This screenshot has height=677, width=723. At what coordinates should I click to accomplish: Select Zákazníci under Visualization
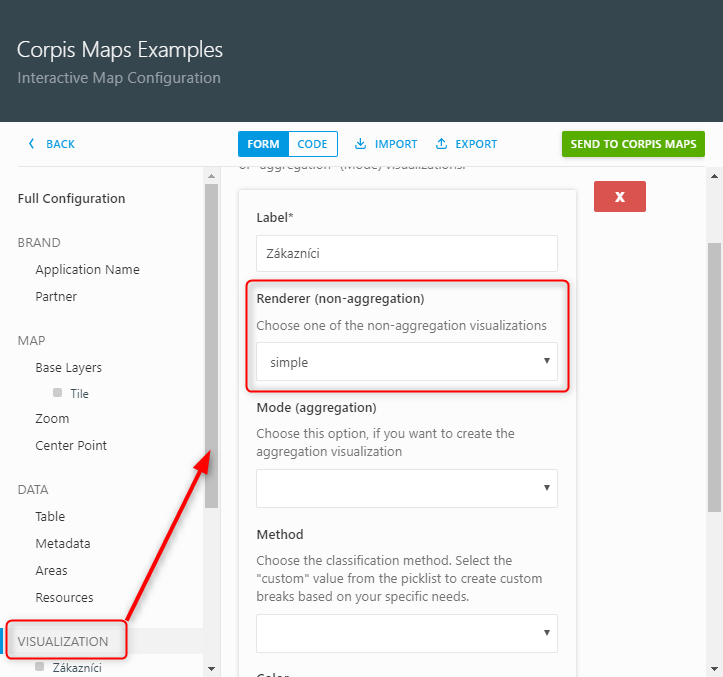(77, 668)
